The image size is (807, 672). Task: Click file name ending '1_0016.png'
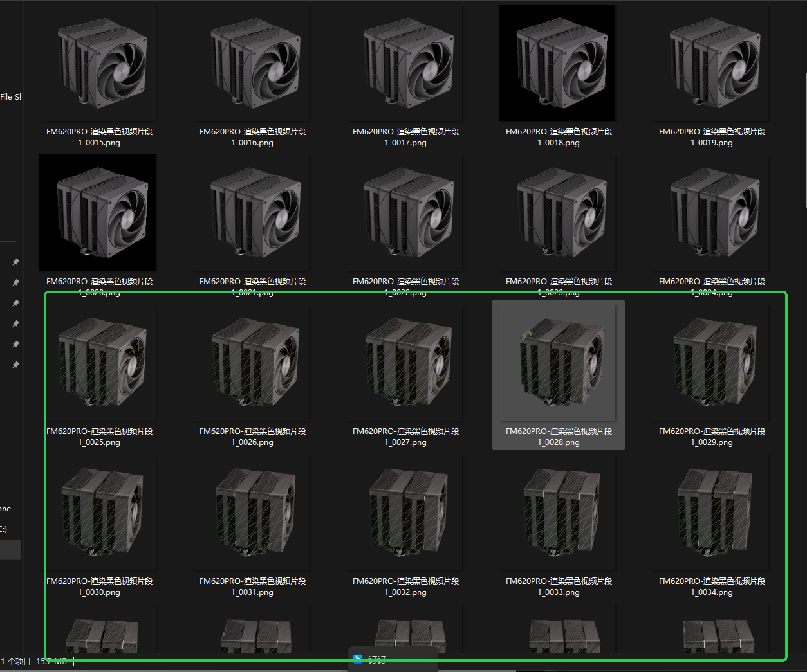pyautogui.click(x=252, y=137)
